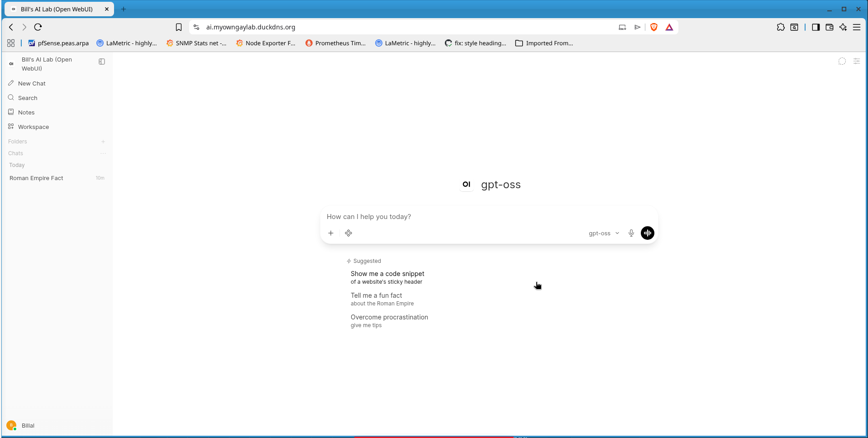Open Brave Wallet icon
Image resolution: width=868 pixels, height=438 pixels.
pos(830,27)
